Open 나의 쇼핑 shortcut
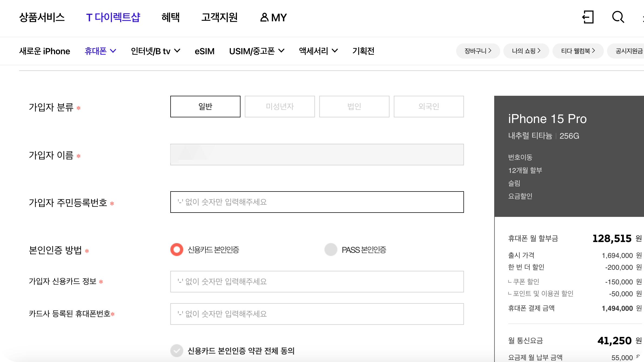Viewport: 644px width, 362px height. point(526,51)
